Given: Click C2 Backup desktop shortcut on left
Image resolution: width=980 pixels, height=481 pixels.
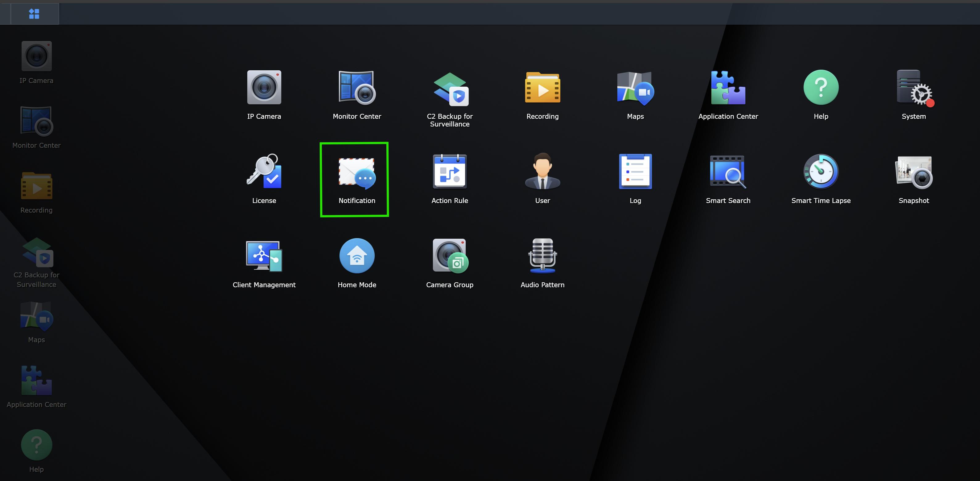Looking at the screenshot, I should point(36,263).
